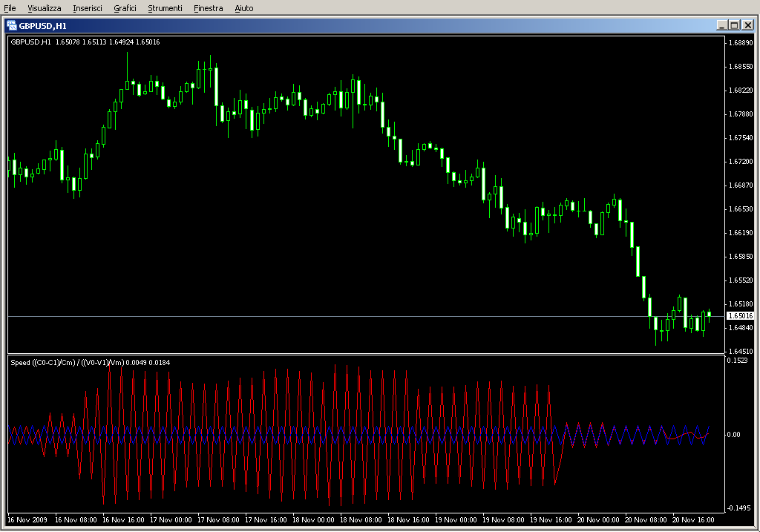760x532 pixels.
Task: Click price scale value 1.68890
Action: tap(741, 42)
